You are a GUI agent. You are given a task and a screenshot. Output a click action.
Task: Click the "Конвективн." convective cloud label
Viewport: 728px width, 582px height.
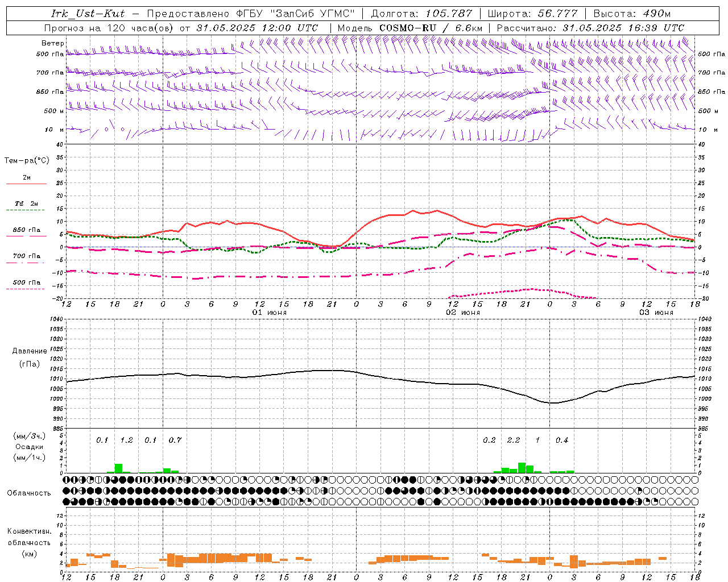[x=30, y=531]
